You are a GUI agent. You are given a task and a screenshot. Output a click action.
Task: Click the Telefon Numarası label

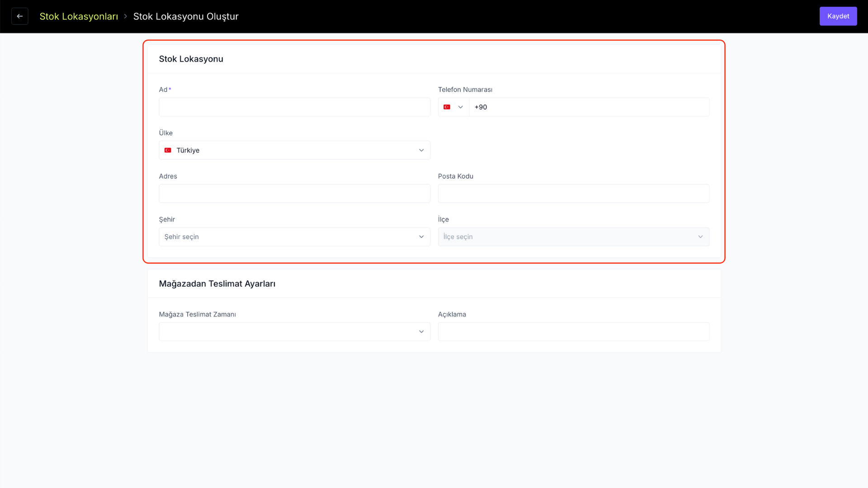465,89
